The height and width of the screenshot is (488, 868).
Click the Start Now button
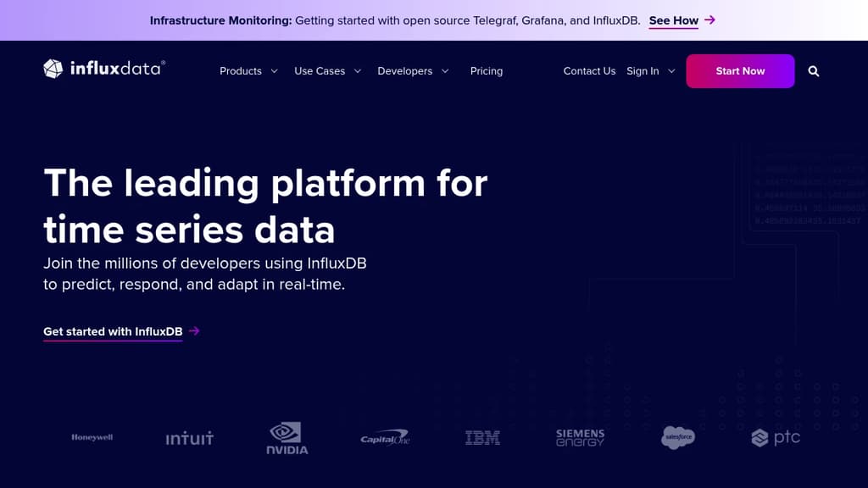pos(740,71)
